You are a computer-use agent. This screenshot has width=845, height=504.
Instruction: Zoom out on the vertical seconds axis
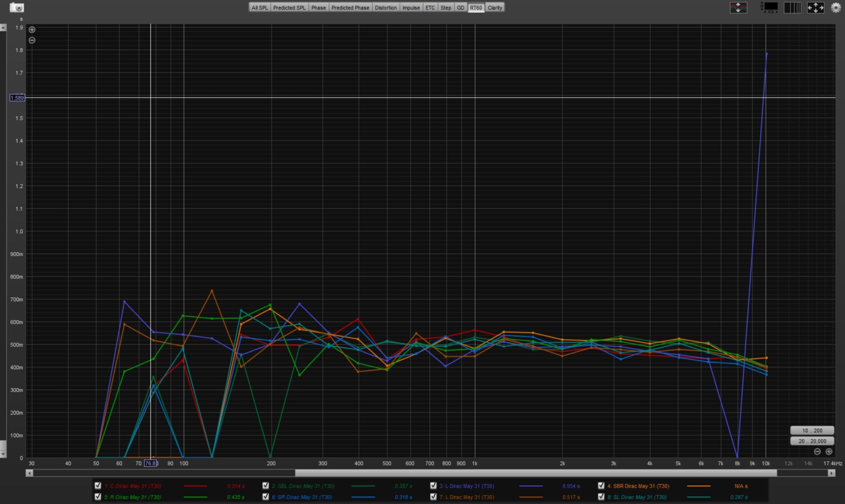point(32,40)
